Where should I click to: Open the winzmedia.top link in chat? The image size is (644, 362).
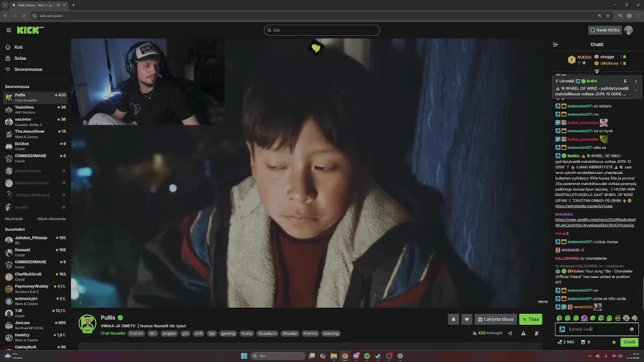[584, 206]
